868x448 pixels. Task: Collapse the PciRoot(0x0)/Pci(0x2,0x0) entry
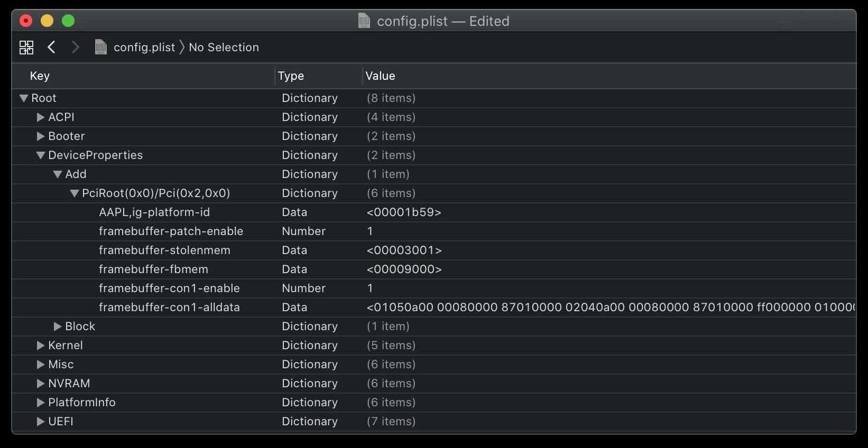[75, 193]
